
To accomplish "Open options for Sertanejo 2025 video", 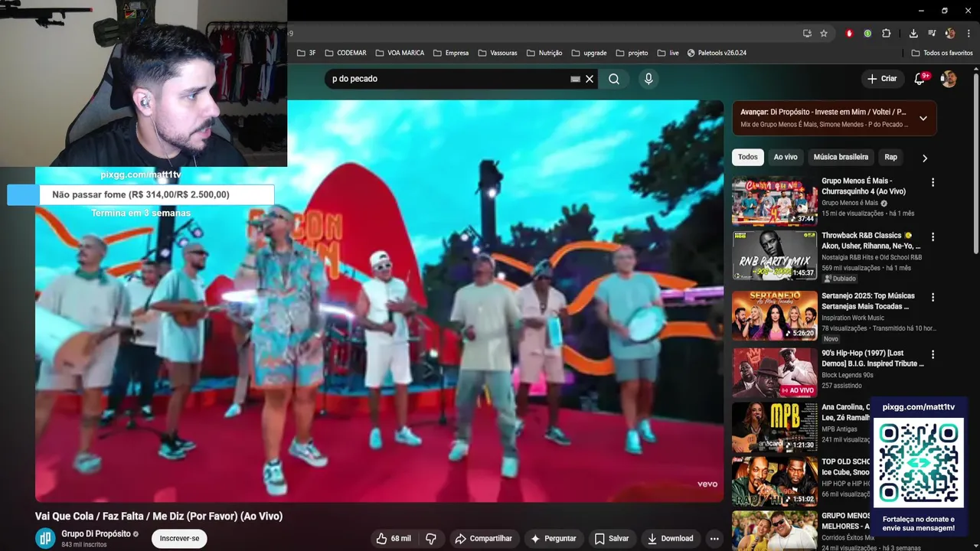I will pos(933,297).
